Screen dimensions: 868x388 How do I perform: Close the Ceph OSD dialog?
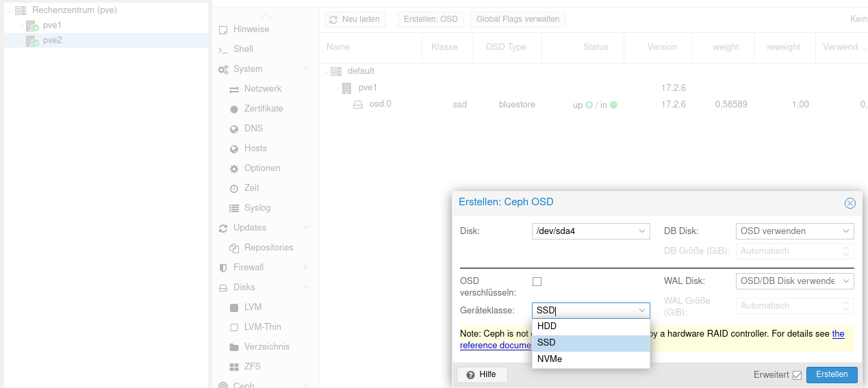[850, 203]
